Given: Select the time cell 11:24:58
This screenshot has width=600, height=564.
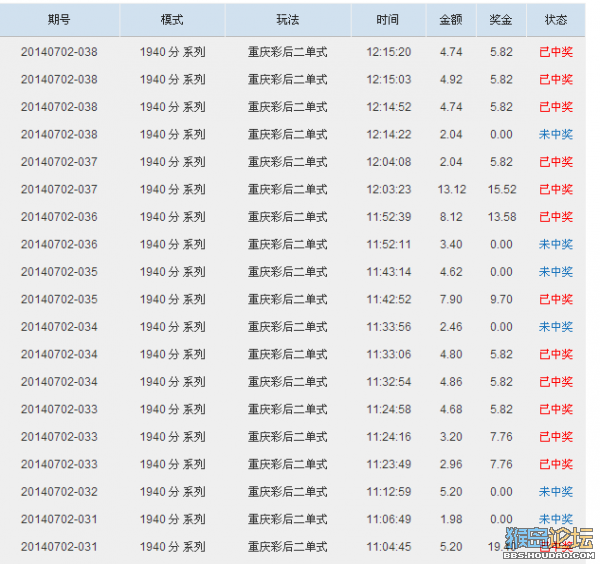Looking at the screenshot, I should pos(389,409).
